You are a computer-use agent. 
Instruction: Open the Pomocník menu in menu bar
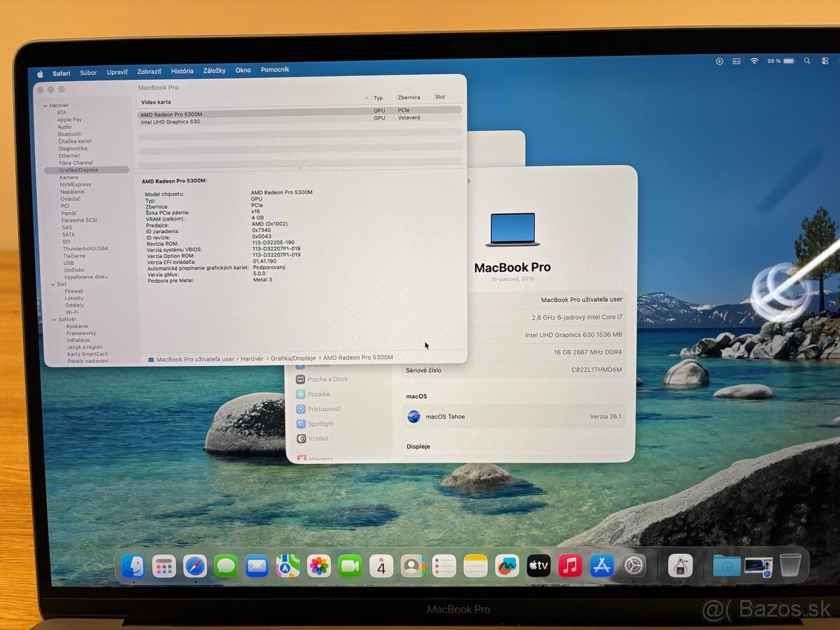(x=274, y=69)
